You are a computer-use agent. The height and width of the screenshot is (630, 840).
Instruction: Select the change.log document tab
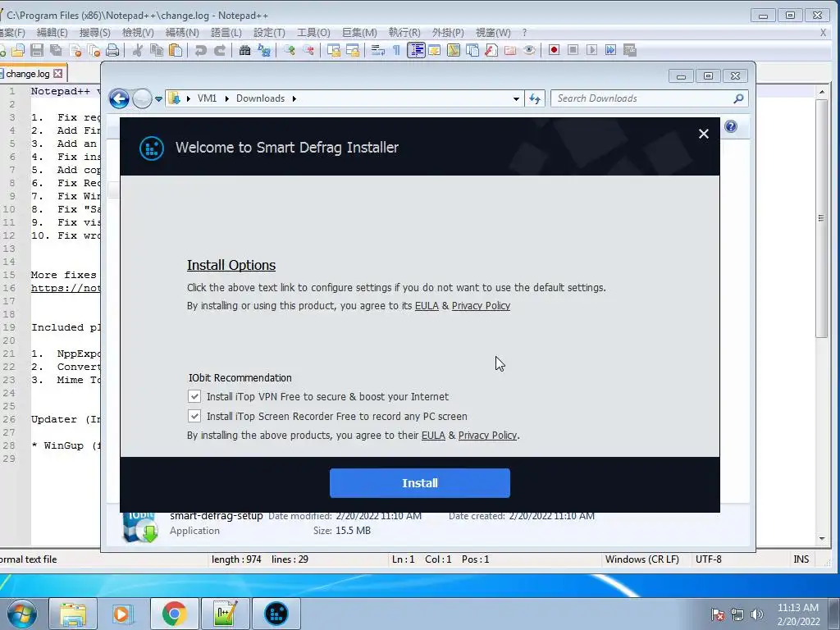[28, 73]
